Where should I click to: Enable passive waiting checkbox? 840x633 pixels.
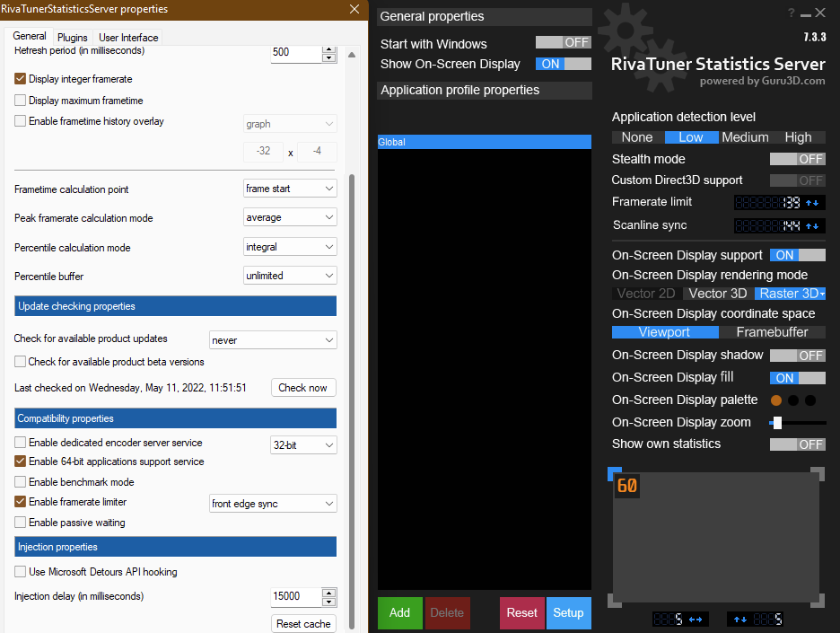pos(21,522)
